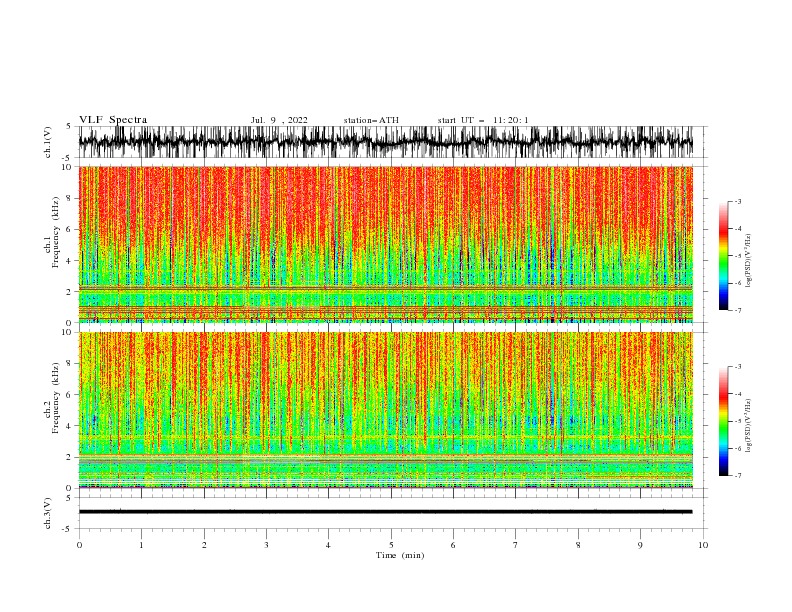Image resolution: width=792 pixels, height=612 pixels.
Task: Click the "VLF Spectra" plot title
Action: (113, 120)
